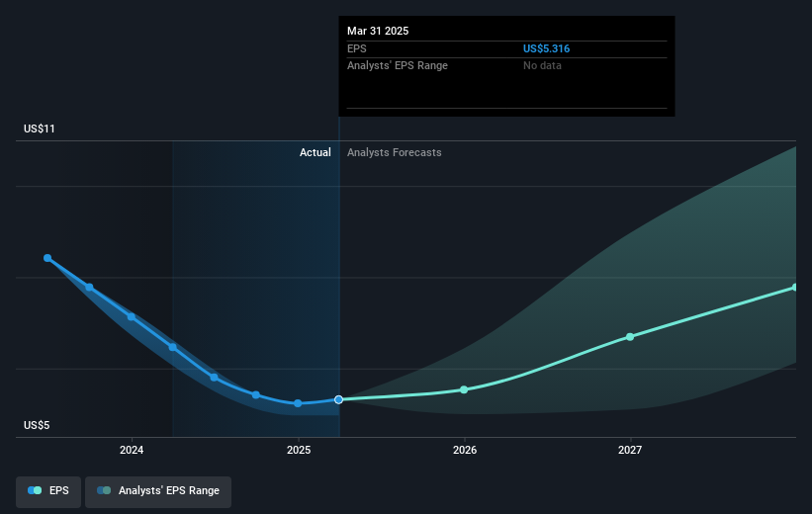Click the 2025 x-axis label
812x514 pixels.
[x=299, y=450]
